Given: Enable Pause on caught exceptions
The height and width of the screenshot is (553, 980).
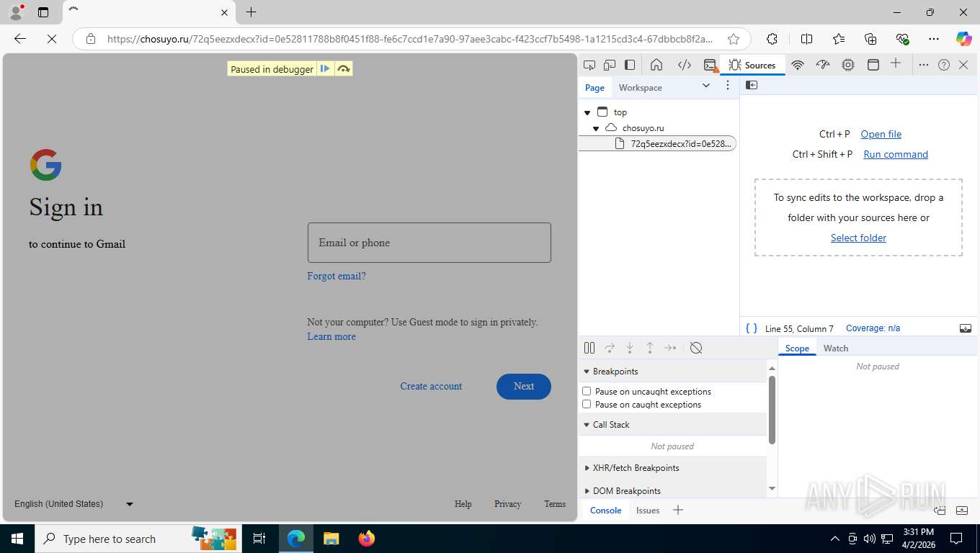Looking at the screenshot, I should [587, 404].
